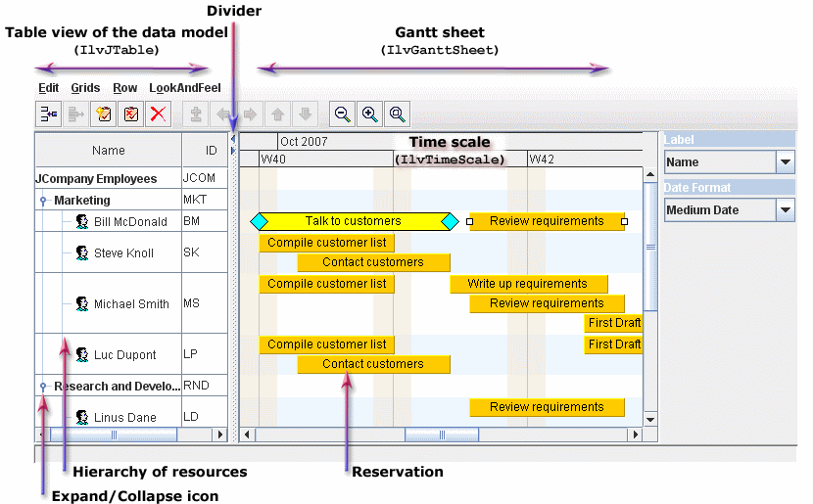Open the Edit menu
813x504 pixels.
(x=49, y=88)
